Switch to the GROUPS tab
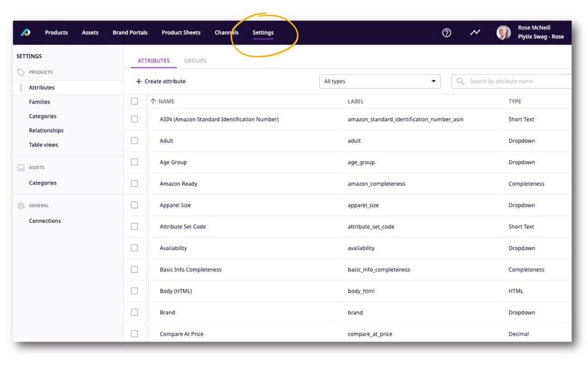 coord(195,60)
